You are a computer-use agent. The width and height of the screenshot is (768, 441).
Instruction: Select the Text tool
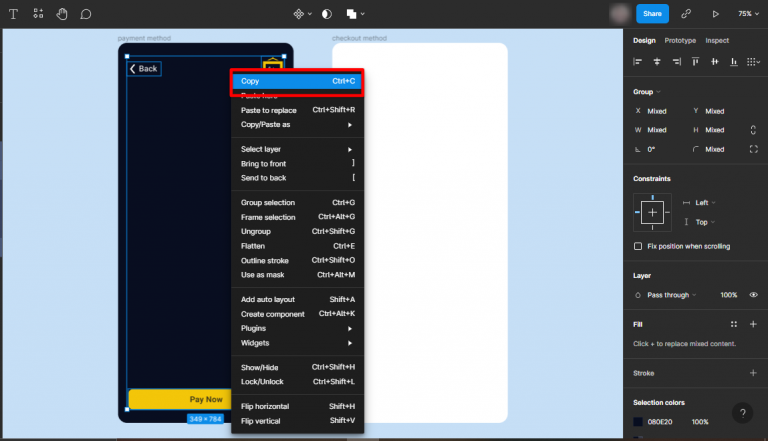pyautogui.click(x=14, y=14)
